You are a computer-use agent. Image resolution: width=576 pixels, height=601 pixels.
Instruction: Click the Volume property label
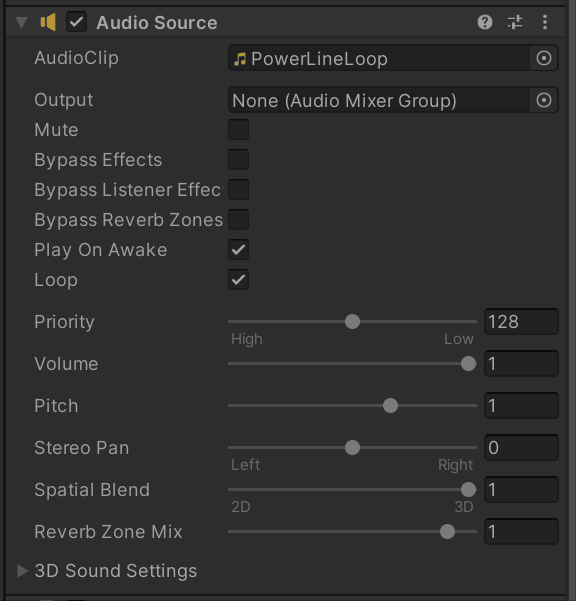[66, 364]
